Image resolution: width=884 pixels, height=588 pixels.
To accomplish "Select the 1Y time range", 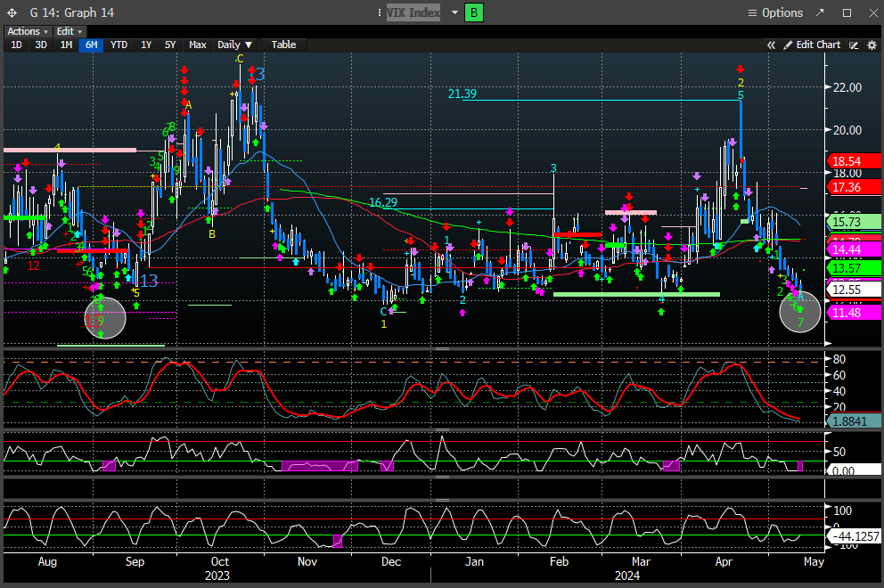I will [x=146, y=45].
